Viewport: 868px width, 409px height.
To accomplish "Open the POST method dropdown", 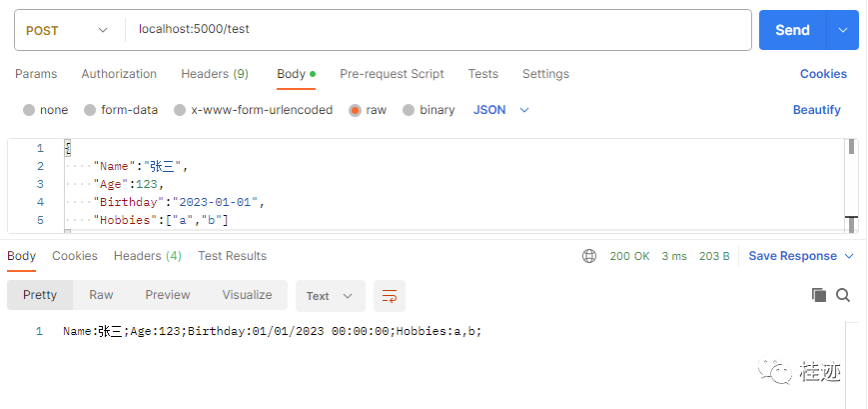I will point(67,30).
